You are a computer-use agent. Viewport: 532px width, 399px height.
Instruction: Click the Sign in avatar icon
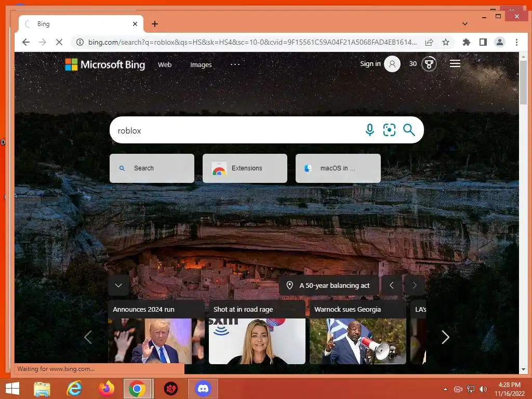pos(392,64)
